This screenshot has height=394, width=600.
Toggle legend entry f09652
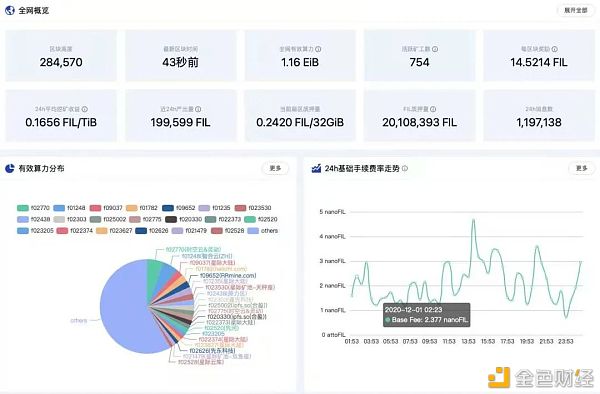(179, 208)
